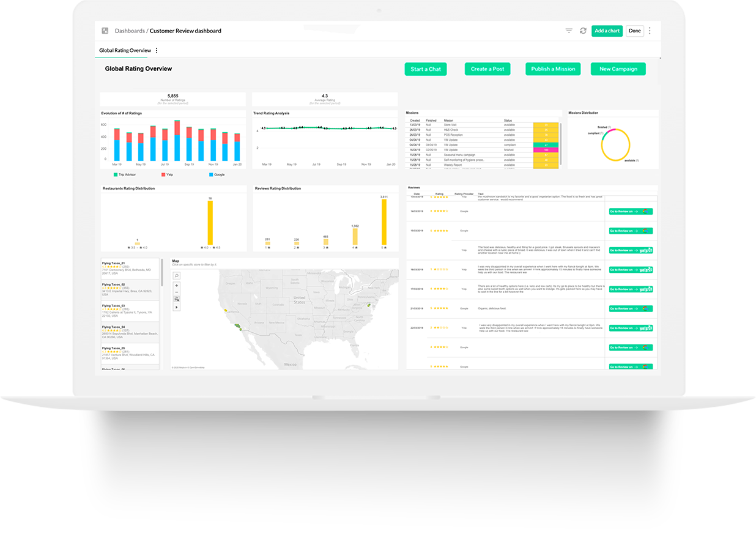Zoom in on the map with the plus icon
756x550 pixels.
coord(177,285)
